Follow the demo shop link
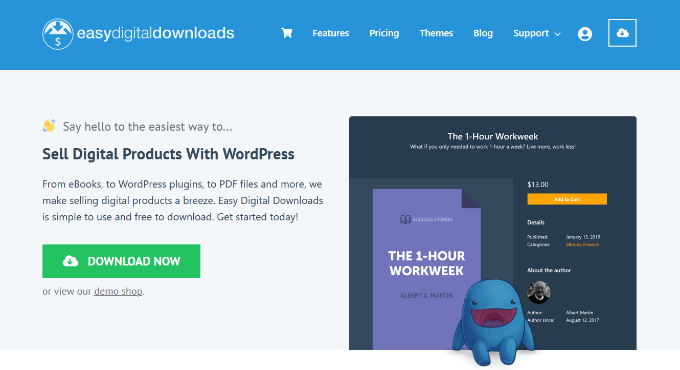Image resolution: width=680 pixels, height=370 pixels. (118, 291)
